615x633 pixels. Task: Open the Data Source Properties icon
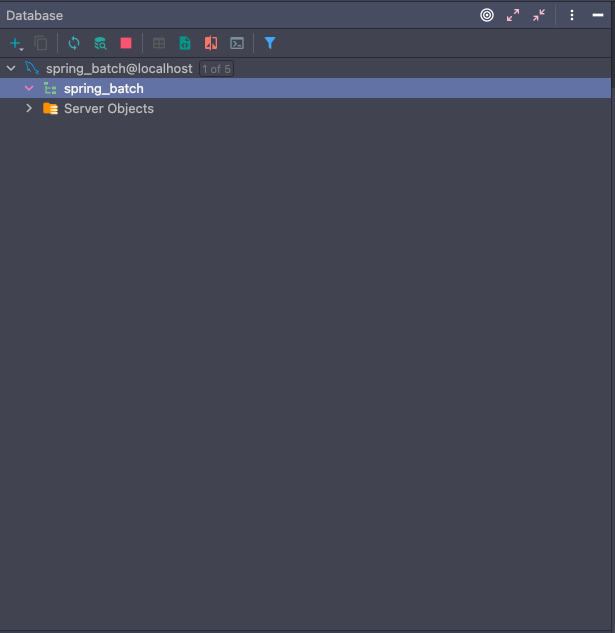(x=100, y=43)
